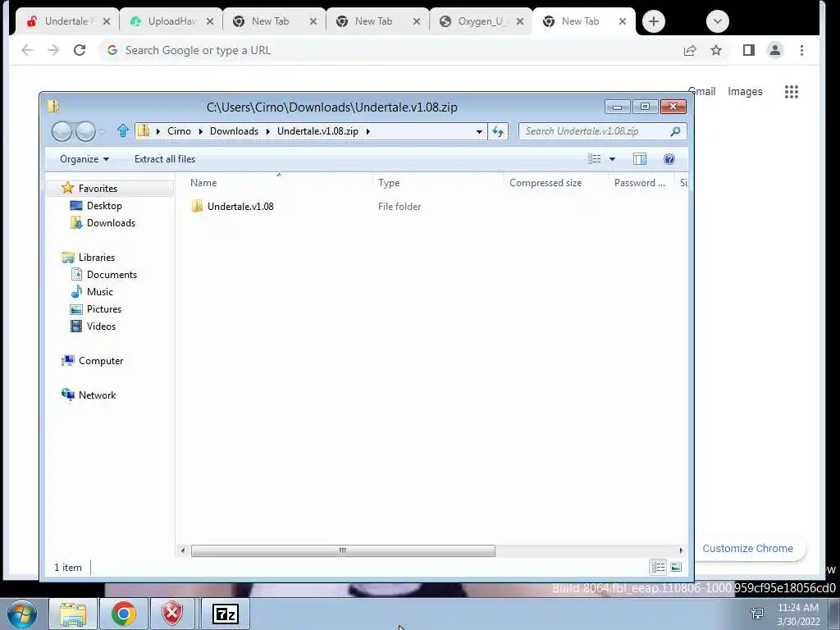The height and width of the screenshot is (630, 840).
Task: Click the Customize Chrome button
Action: [747, 549]
